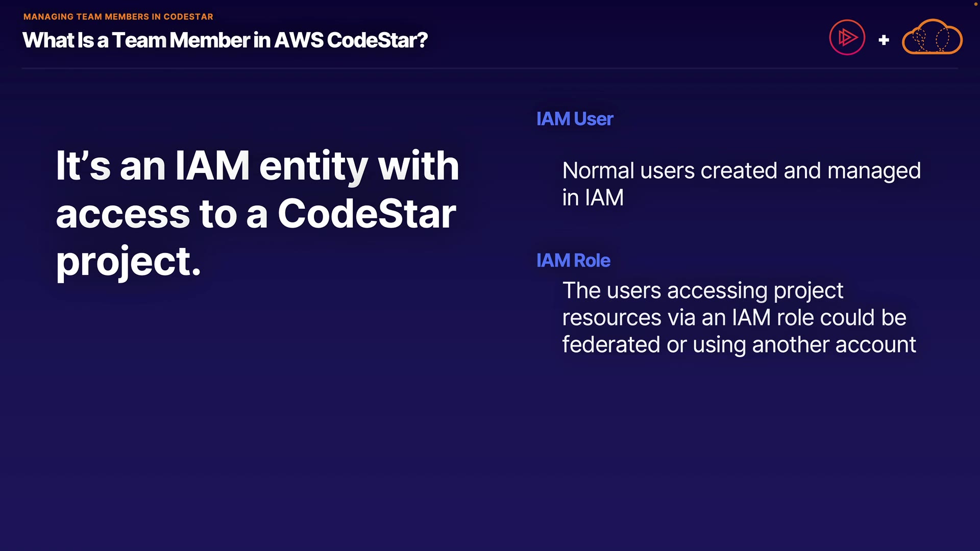The height and width of the screenshot is (551, 980).
Task: Click the "IAM User" heading
Action: [574, 119]
